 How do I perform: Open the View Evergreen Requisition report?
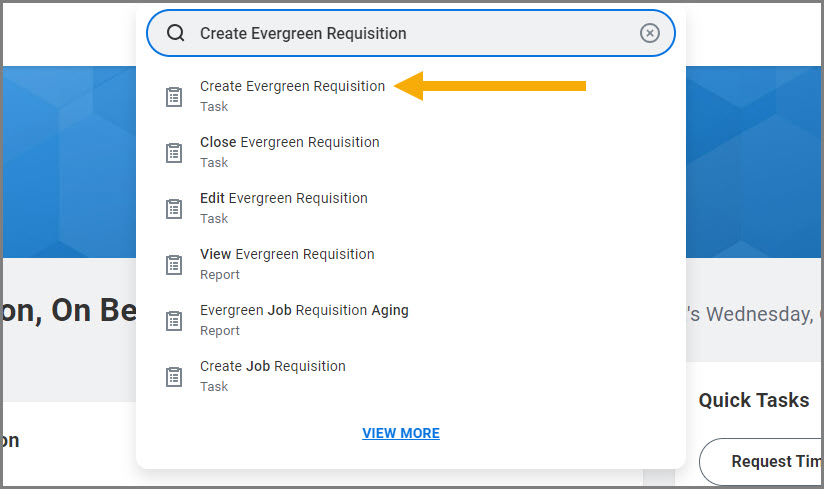tap(287, 255)
